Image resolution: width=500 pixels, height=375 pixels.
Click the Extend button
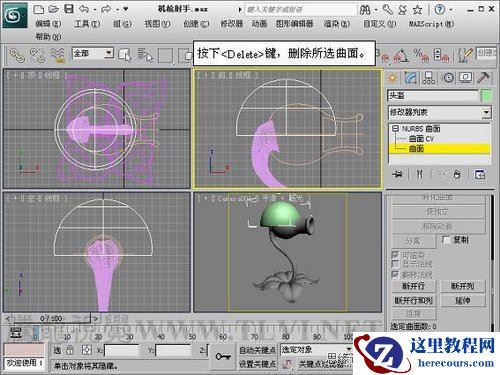[x=463, y=301]
